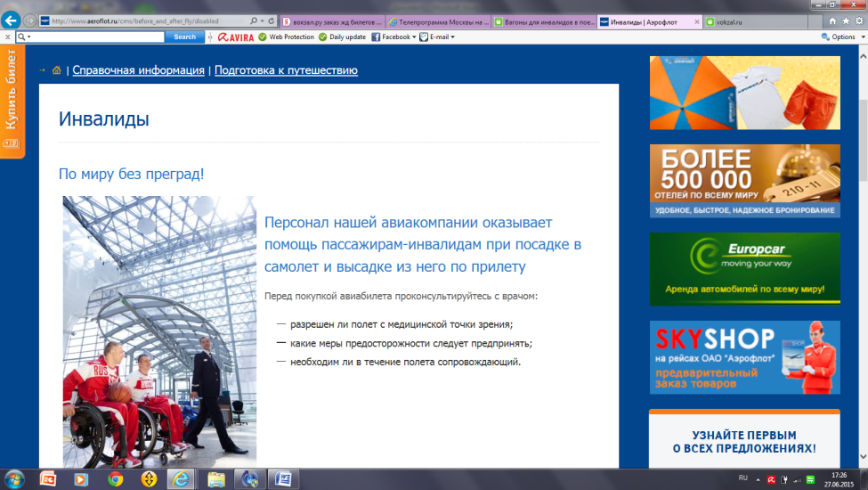
Task: Click the vertical scrollbar thumb
Action: coord(863,140)
